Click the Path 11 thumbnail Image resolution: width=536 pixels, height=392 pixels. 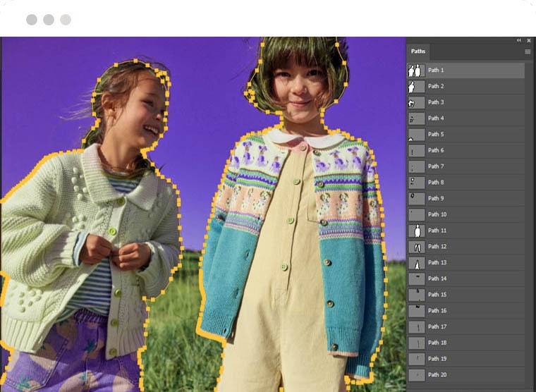[x=416, y=231]
